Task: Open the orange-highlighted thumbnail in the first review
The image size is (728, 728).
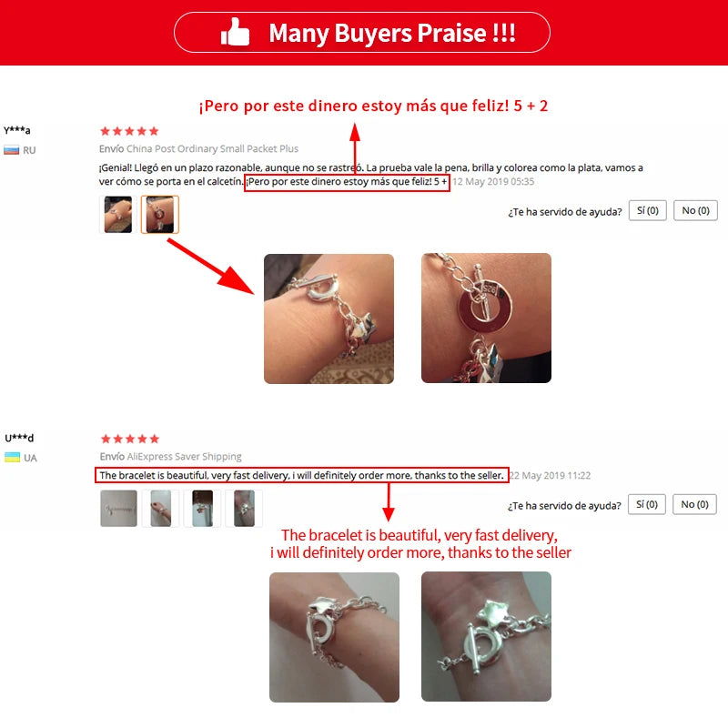Action: [x=160, y=214]
